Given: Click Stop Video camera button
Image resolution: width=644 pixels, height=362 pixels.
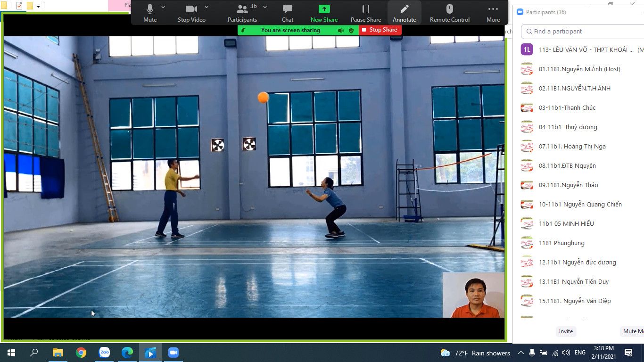Looking at the screenshot, I should tap(191, 13).
